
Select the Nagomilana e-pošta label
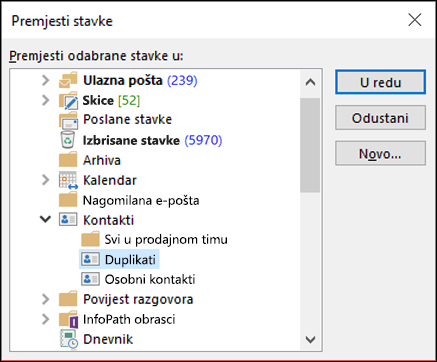pyautogui.click(x=141, y=200)
